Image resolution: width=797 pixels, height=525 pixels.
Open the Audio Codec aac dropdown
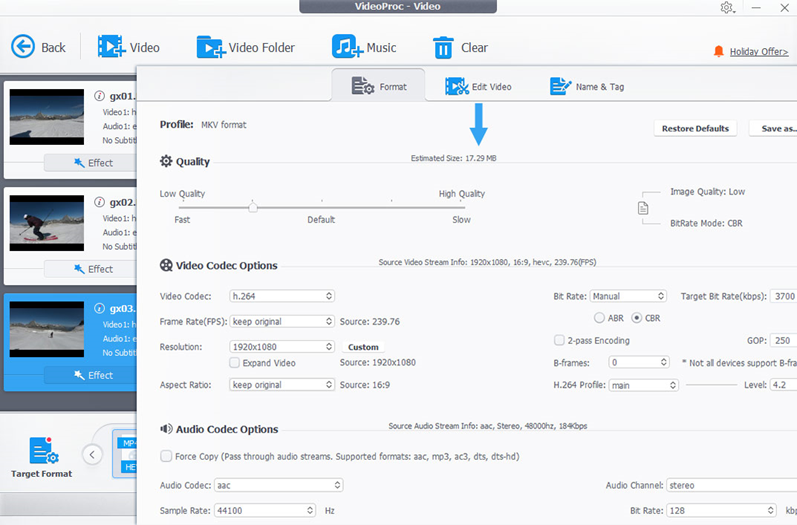click(279, 485)
